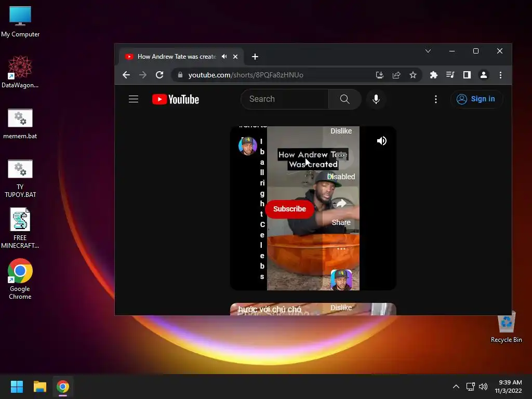Viewport: 532px width, 399px height.
Task: Mute the Shorts video with volume icon
Action: [382, 141]
